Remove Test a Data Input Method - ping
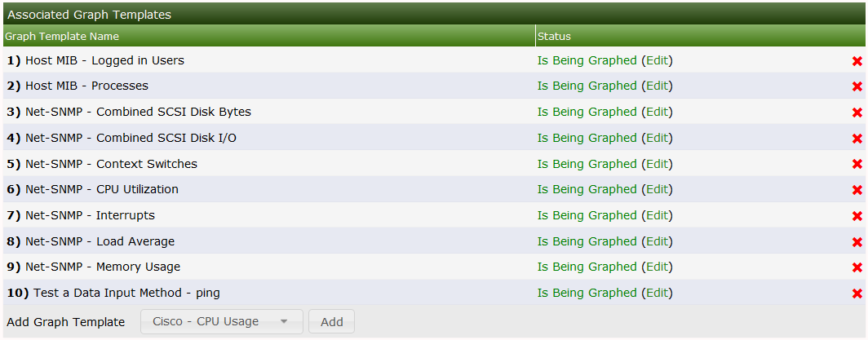 pos(857,294)
